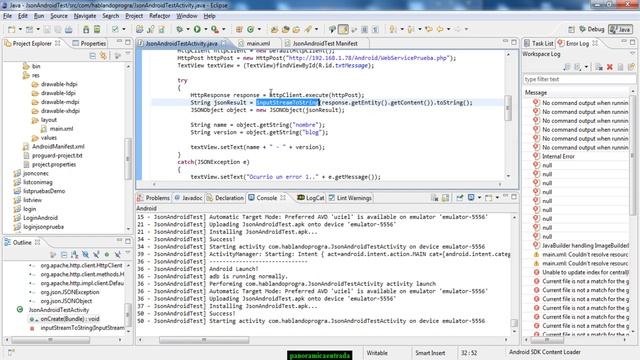This screenshot has height=360, width=640.
Task: Click the Console horizontal scrollbar thumb
Action: point(204,340)
